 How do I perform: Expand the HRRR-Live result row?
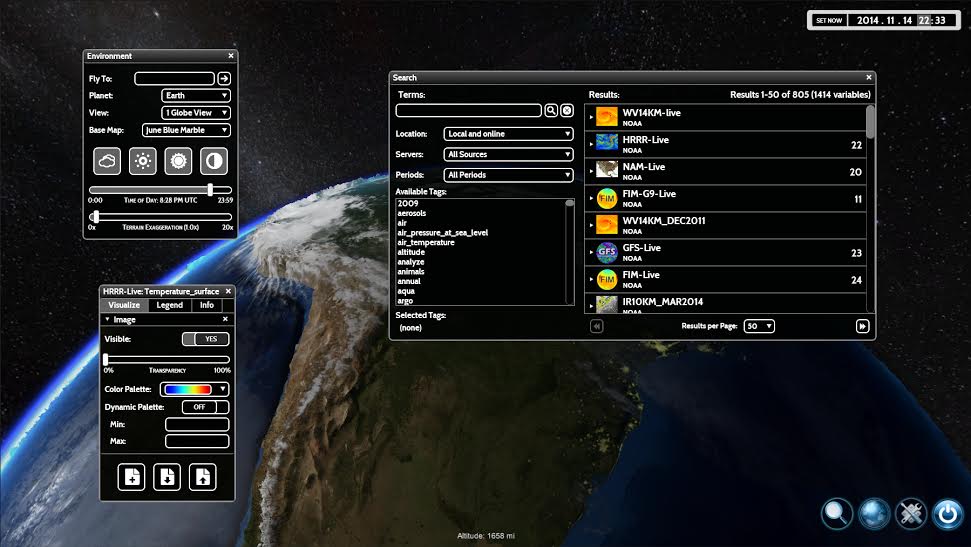click(x=591, y=145)
